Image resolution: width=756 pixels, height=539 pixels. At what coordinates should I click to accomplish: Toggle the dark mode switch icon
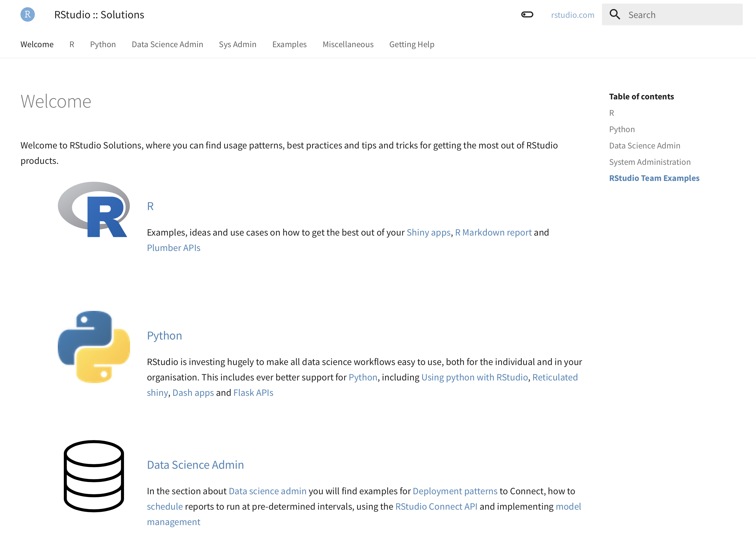click(527, 15)
